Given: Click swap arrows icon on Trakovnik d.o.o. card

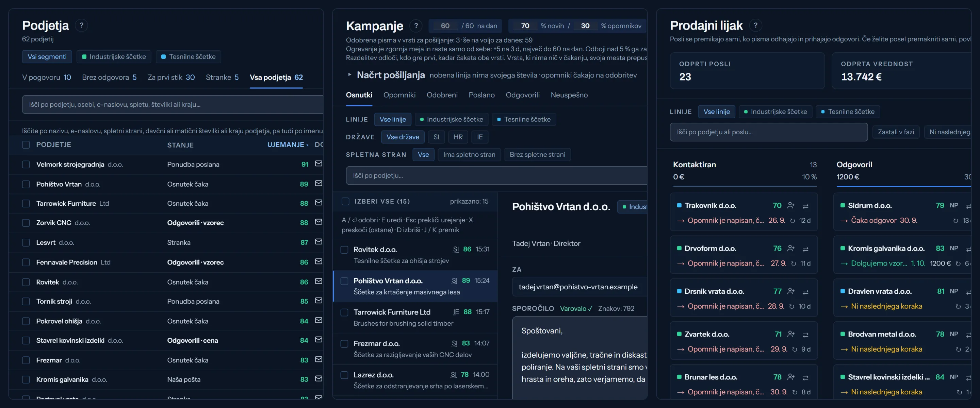Looking at the screenshot, I should (805, 206).
